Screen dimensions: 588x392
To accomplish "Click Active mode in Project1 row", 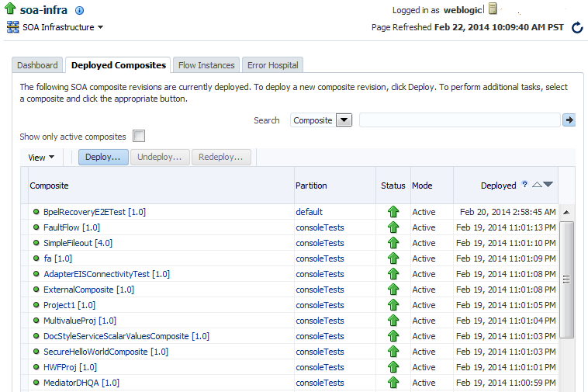I will pos(424,305).
